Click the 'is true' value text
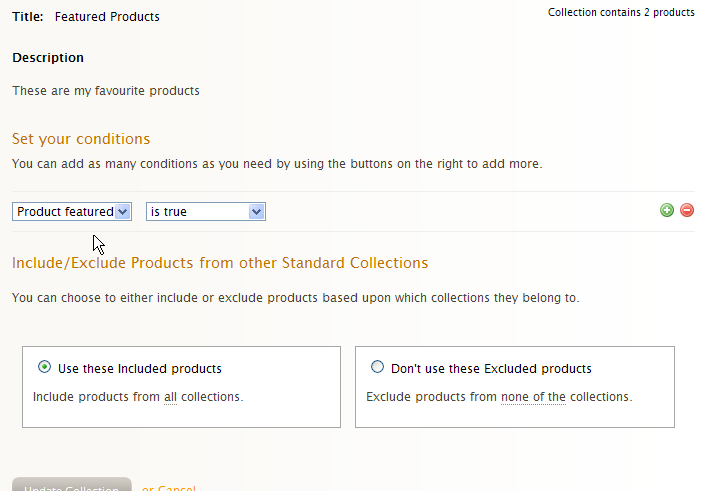708x491 pixels. 168,211
